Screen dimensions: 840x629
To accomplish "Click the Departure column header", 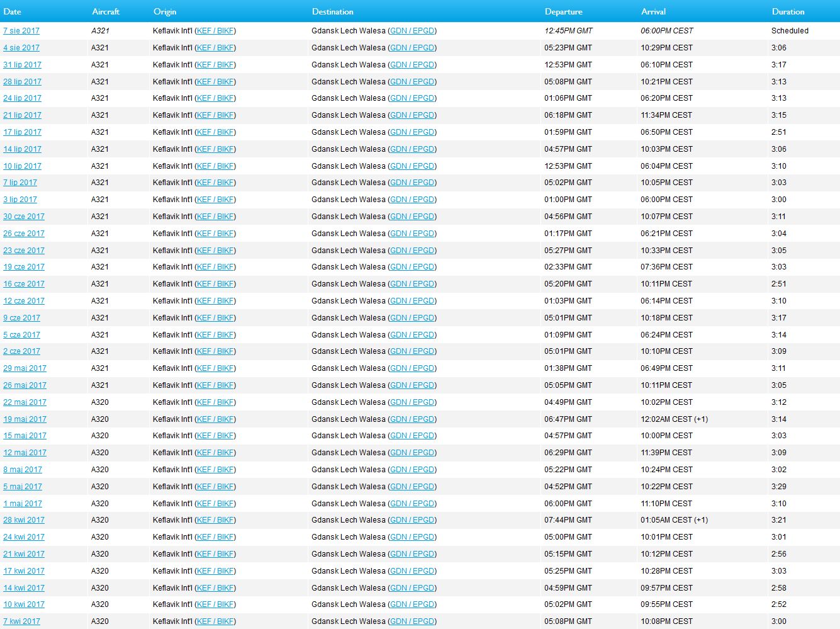I will tap(564, 11).
